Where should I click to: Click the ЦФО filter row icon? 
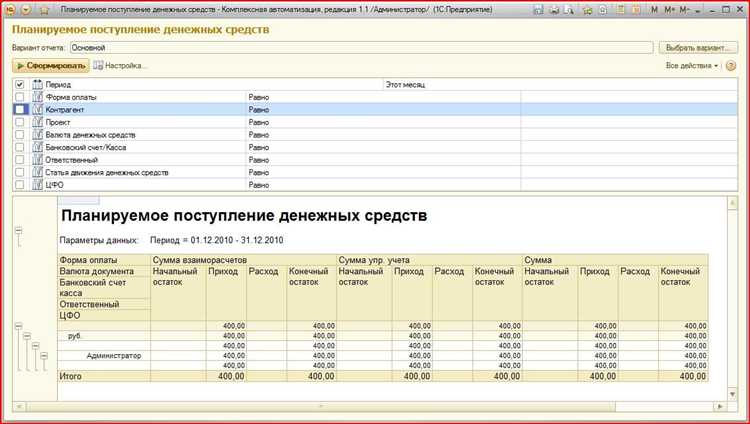[37, 184]
